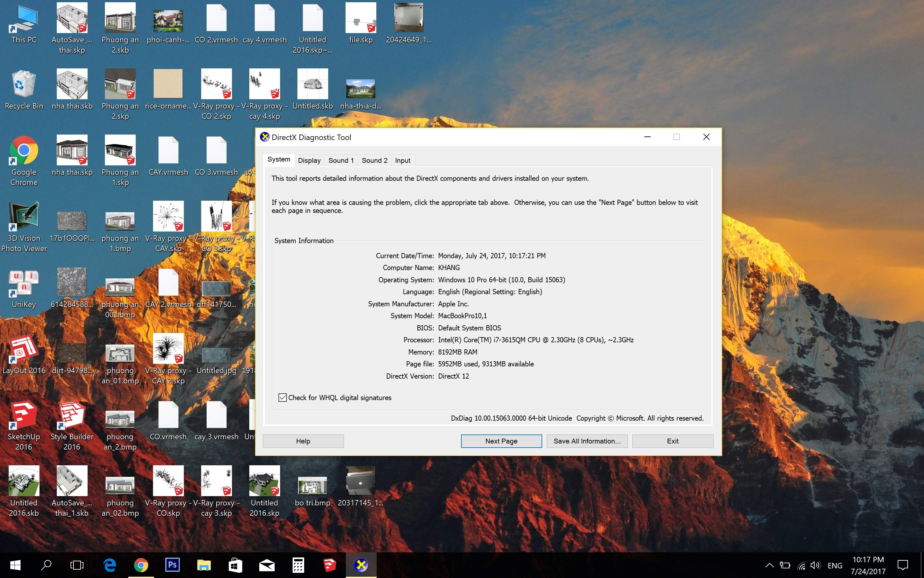Screen dimensions: 924x578
Task: Click the battery tray icon
Action: [785, 565]
